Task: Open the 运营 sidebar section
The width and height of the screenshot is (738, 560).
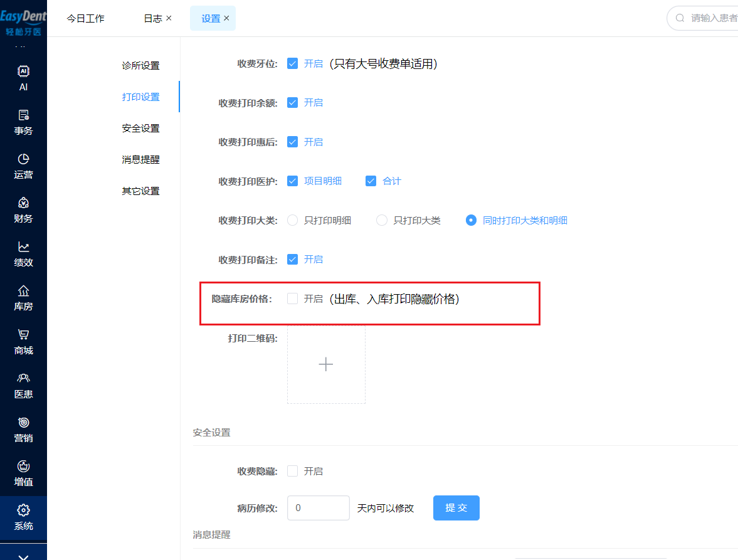Action: click(23, 166)
